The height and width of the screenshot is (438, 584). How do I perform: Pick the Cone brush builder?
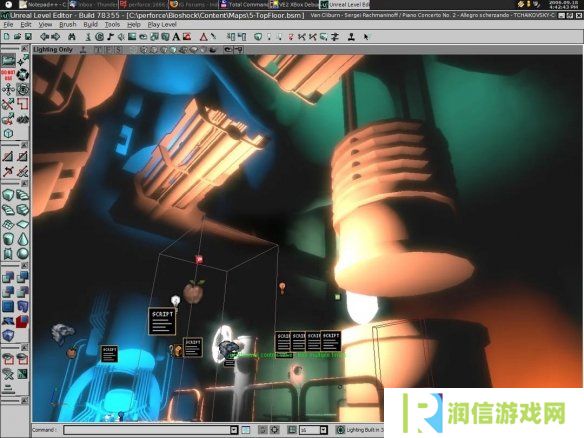(22, 239)
